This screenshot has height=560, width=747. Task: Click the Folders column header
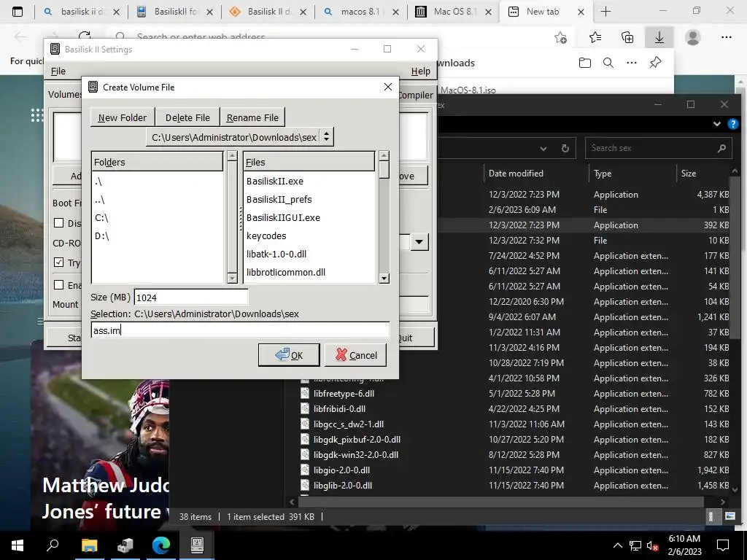(157, 162)
